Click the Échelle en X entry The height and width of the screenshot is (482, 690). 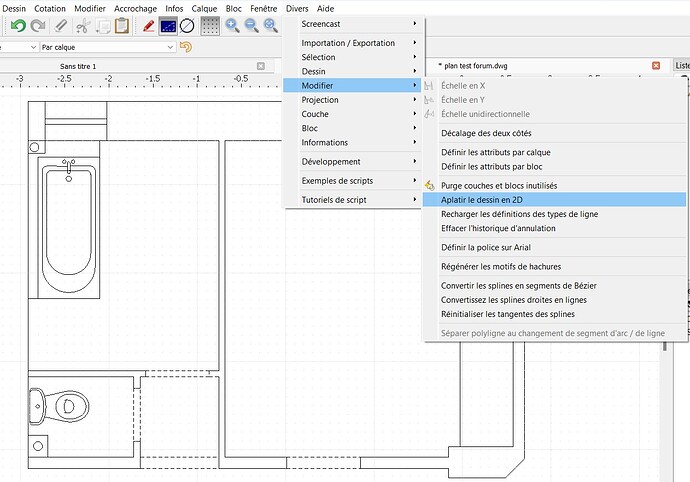(554, 85)
